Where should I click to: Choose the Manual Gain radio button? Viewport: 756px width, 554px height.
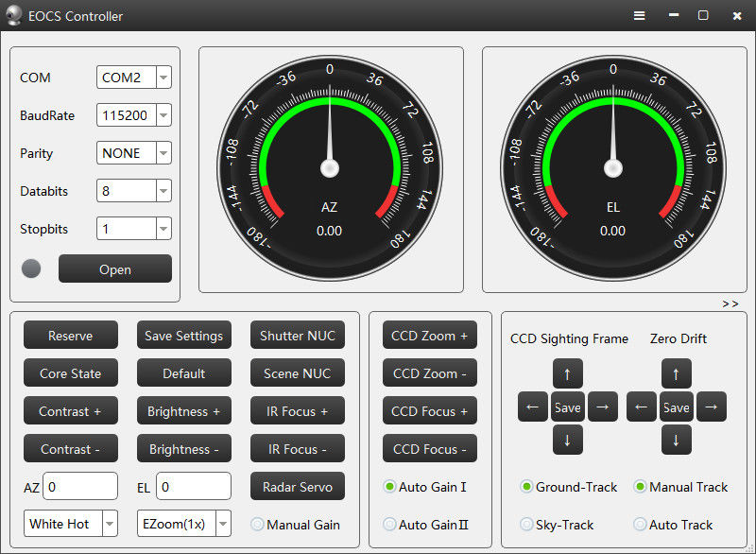click(257, 524)
